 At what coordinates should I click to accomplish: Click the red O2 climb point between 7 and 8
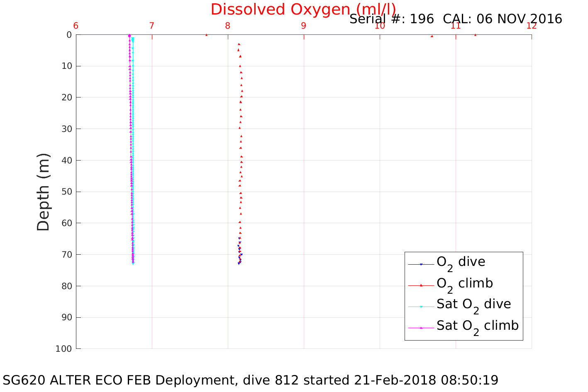(x=206, y=35)
